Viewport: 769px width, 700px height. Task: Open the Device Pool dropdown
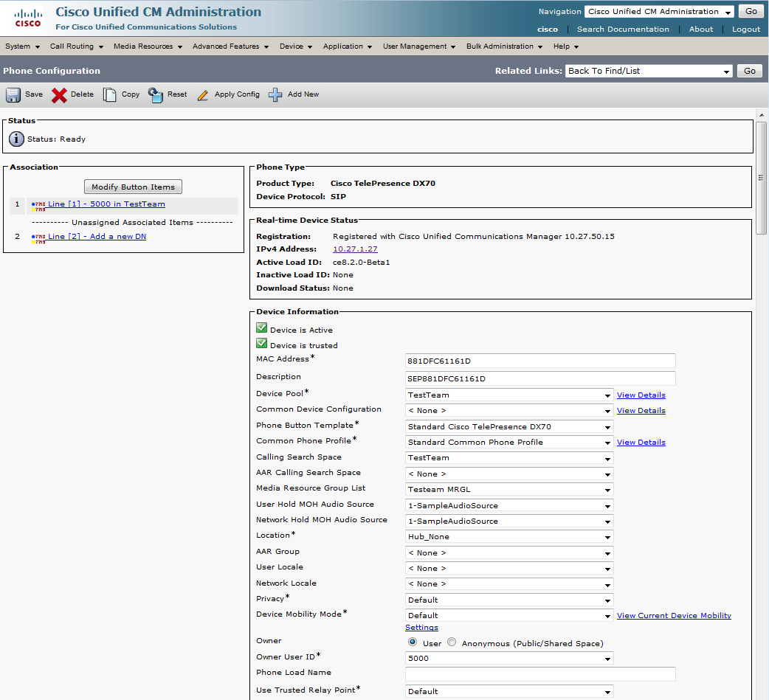(509, 395)
